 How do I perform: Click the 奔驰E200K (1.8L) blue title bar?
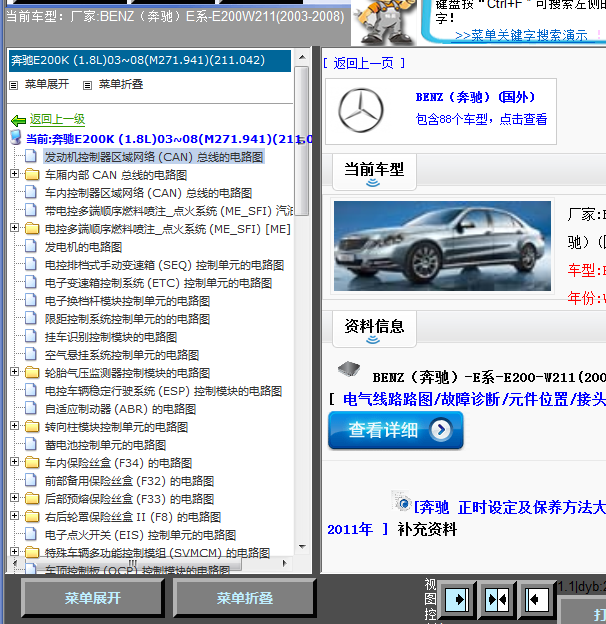tap(150, 60)
